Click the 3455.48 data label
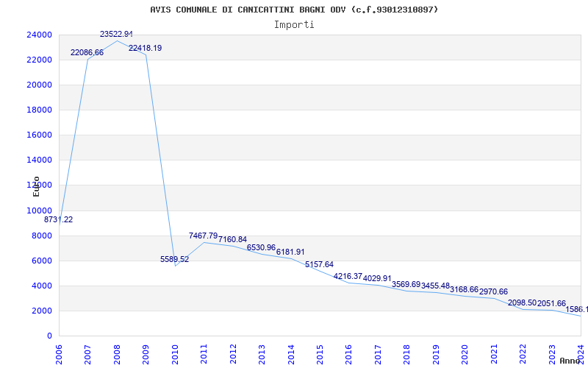Image resolution: width=588 pixels, height=368 pixels. point(435,286)
